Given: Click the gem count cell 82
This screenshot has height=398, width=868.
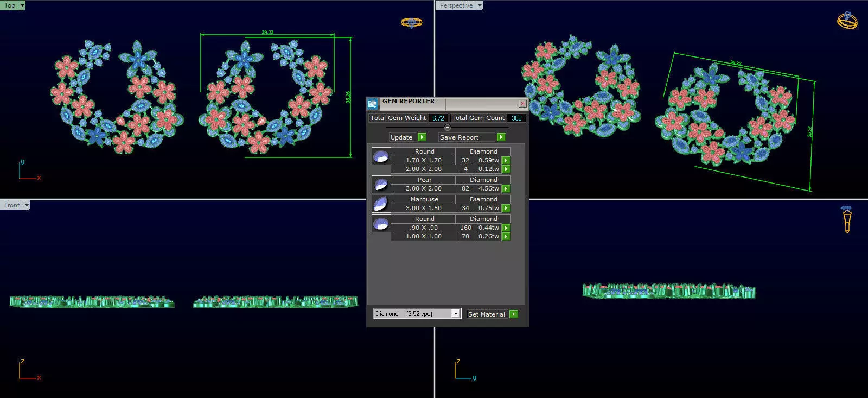Looking at the screenshot, I should coord(465,189).
